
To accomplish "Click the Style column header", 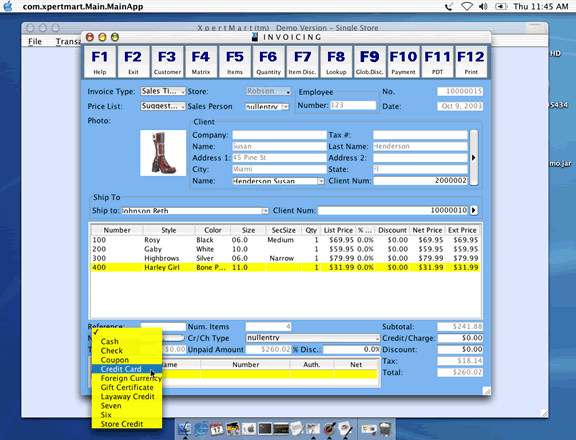I will (x=169, y=230).
